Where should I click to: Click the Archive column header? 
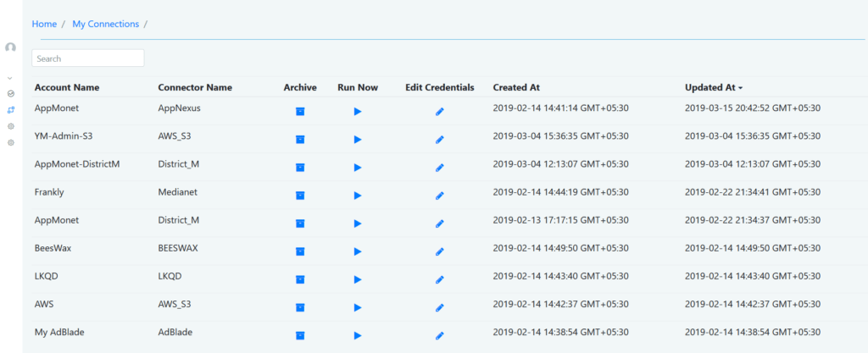pyautogui.click(x=300, y=87)
